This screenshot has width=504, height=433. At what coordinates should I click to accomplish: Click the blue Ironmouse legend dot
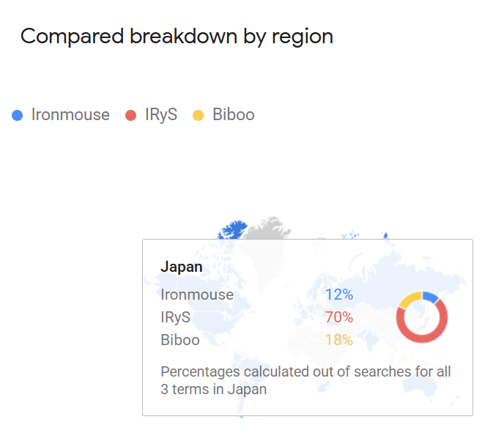click(18, 115)
